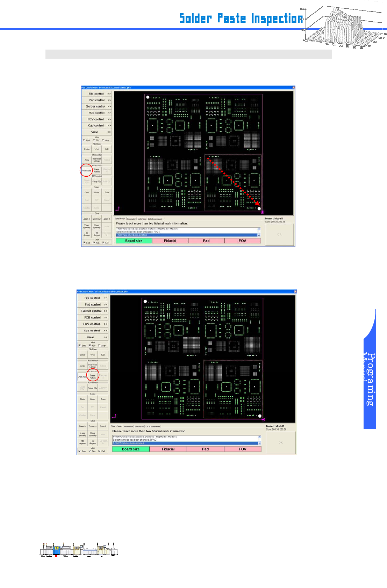Toggle the Gerb layer checkbox in upper window
This screenshot has width=387, height=588.
pyautogui.click(x=84, y=243)
